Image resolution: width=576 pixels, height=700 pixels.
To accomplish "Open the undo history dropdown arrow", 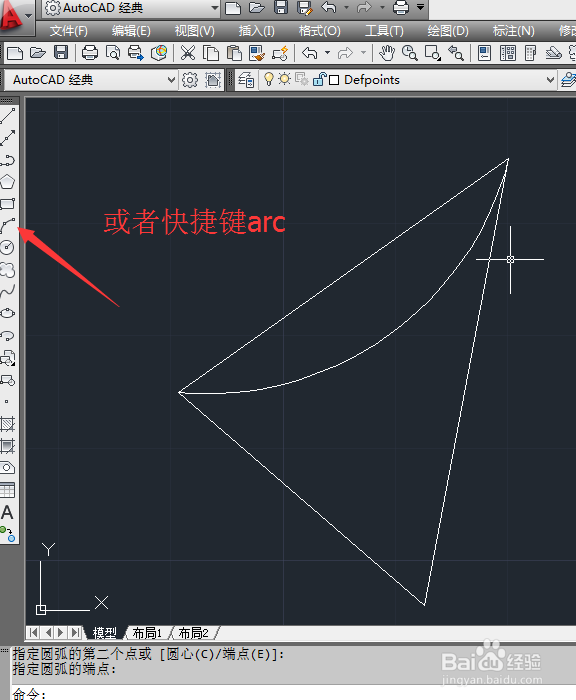I will coord(346,8).
